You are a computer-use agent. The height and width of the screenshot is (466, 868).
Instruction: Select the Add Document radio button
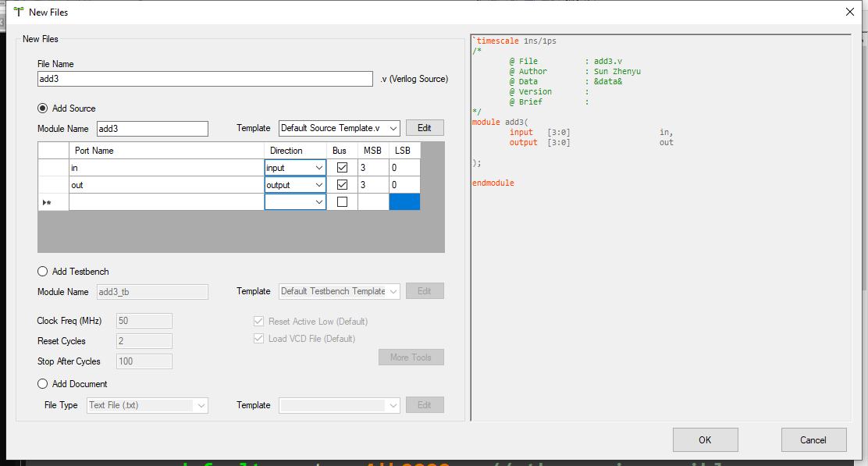(x=43, y=383)
